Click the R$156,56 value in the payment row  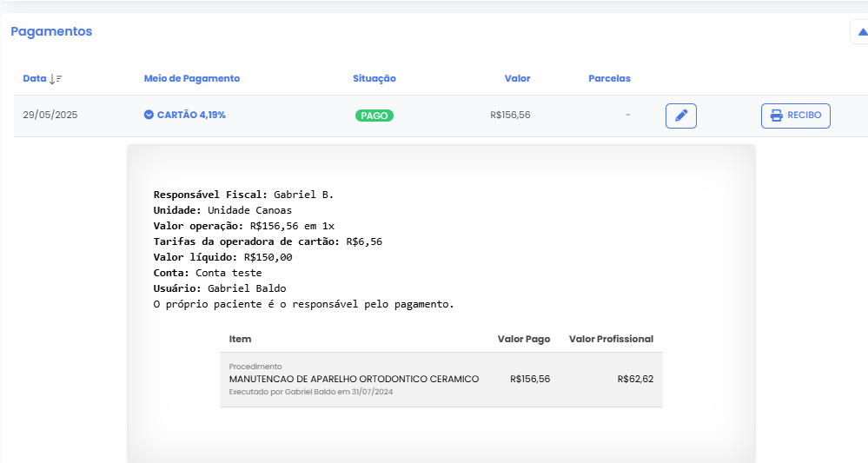510,115
